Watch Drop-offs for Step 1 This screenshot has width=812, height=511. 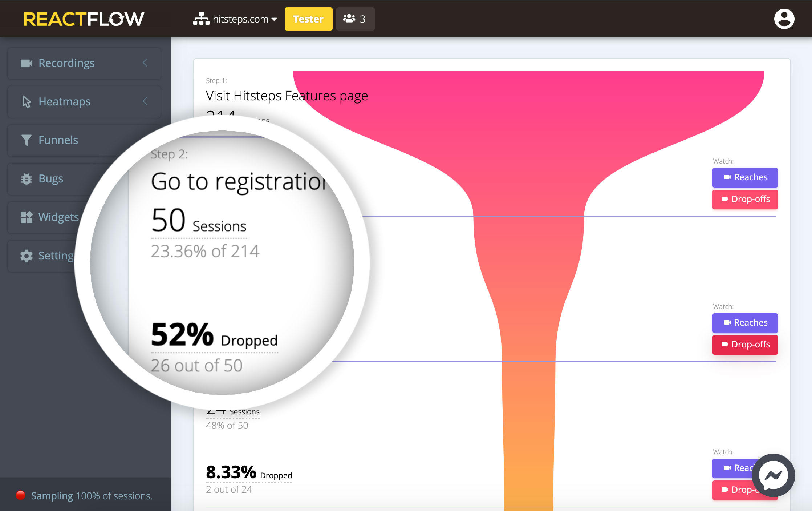coord(745,199)
